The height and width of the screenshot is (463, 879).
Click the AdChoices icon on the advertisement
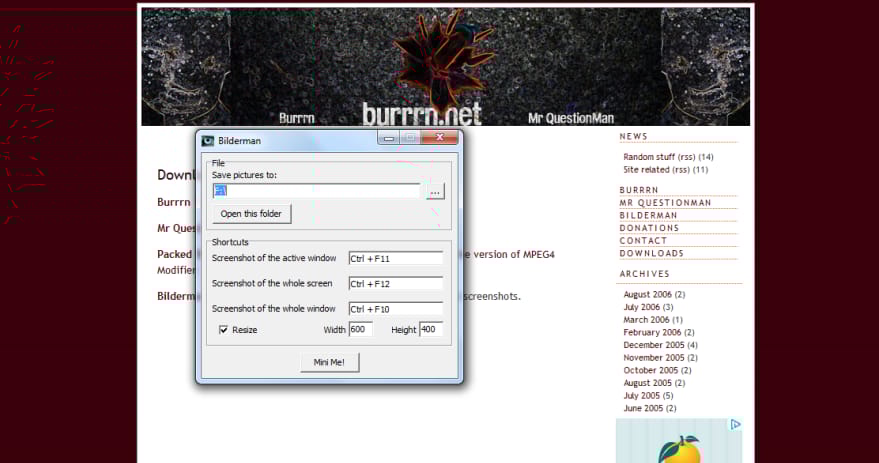pos(735,425)
